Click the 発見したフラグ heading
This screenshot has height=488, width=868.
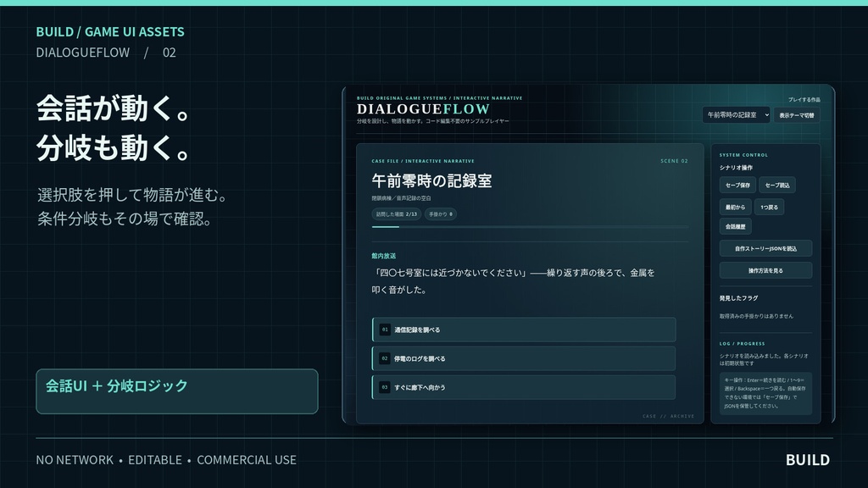point(738,298)
